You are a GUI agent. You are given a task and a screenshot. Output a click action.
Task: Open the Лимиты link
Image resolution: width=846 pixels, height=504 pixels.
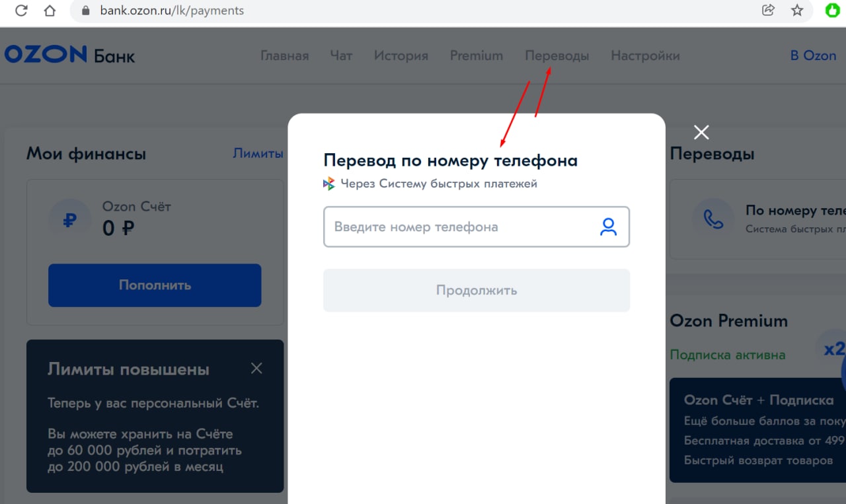[x=258, y=153]
